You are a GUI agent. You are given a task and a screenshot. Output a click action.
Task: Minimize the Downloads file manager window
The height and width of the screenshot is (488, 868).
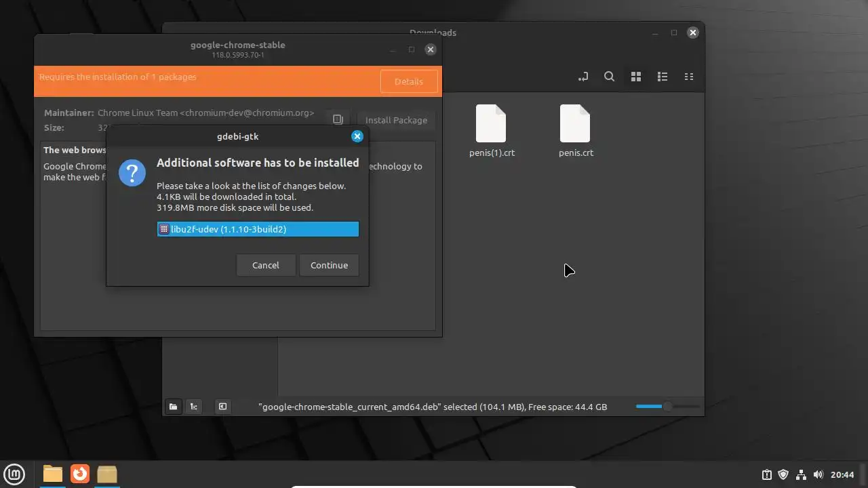(x=655, y=33)
